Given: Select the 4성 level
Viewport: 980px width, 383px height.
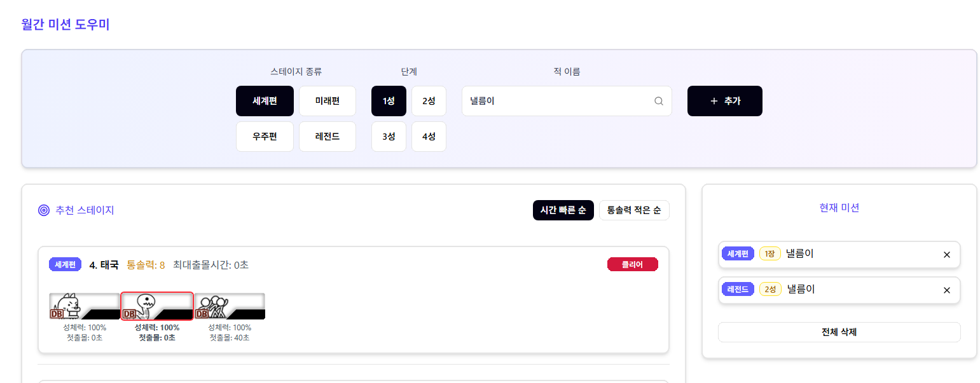Looking at the screenshot, I should click(429, 137).
